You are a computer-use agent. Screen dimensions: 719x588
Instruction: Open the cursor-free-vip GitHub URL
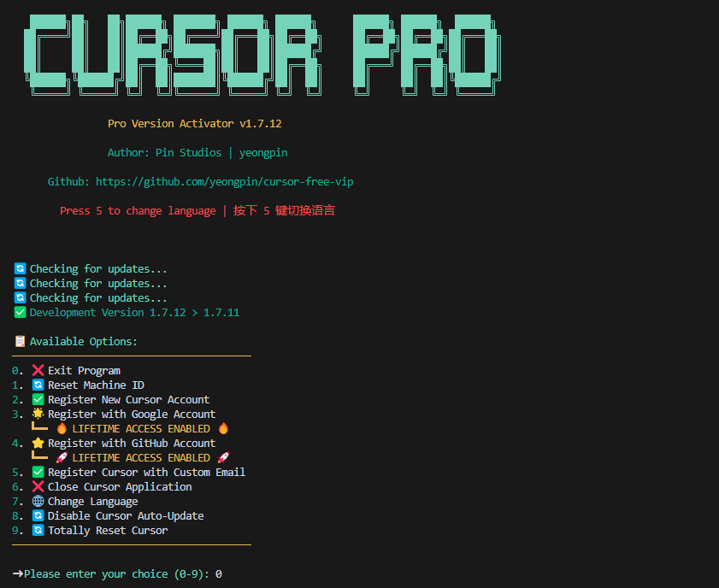pos(224,182)
